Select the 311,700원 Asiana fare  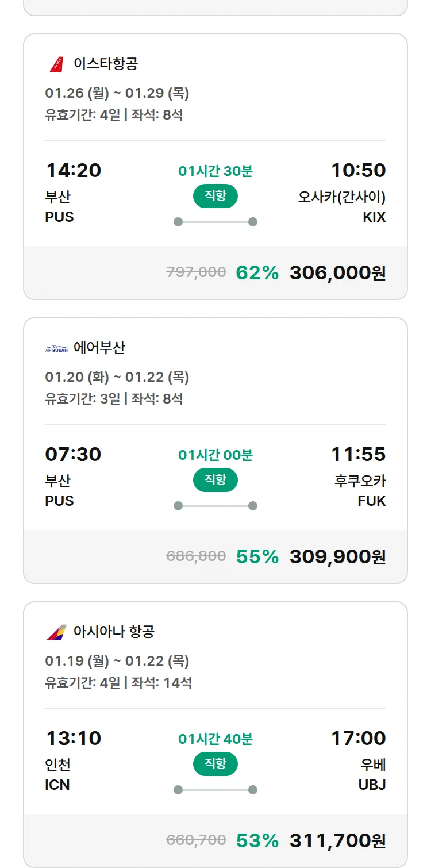337,840
